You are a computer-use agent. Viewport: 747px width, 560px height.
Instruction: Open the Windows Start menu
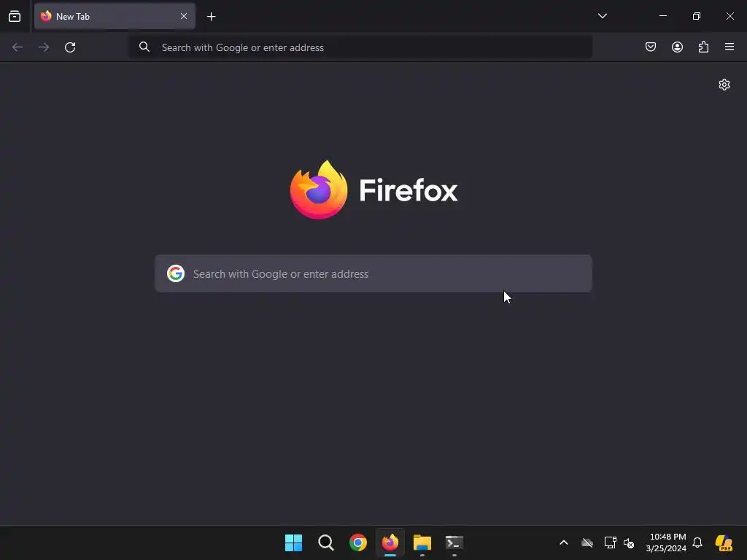click(293, 542)
